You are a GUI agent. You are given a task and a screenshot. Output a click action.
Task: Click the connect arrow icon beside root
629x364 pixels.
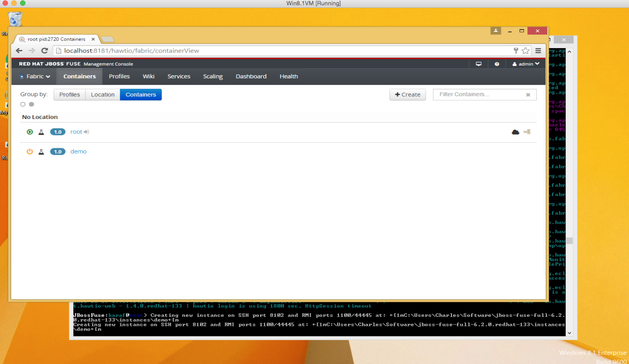86,132
